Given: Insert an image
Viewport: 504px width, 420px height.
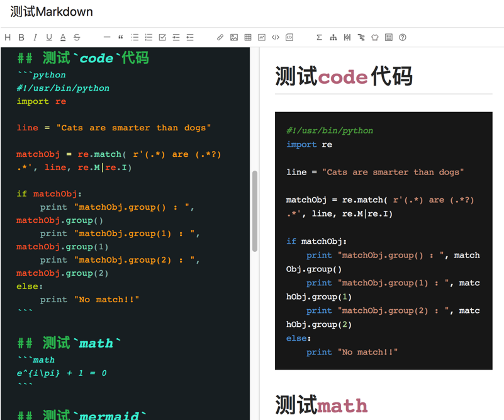Looking at the screenshot, I should click(x=234, y=37).
